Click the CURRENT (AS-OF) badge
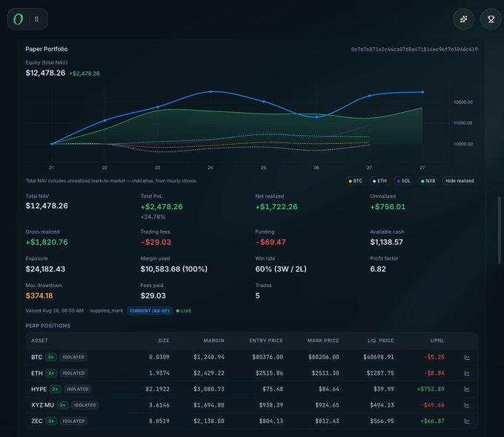504x437 pixels. 150,311
